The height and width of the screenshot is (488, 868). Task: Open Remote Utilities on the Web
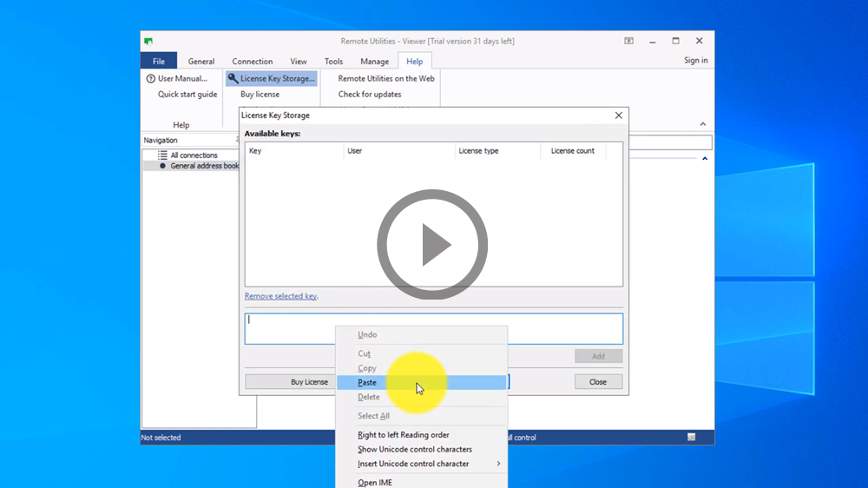(x=386, y=79)
